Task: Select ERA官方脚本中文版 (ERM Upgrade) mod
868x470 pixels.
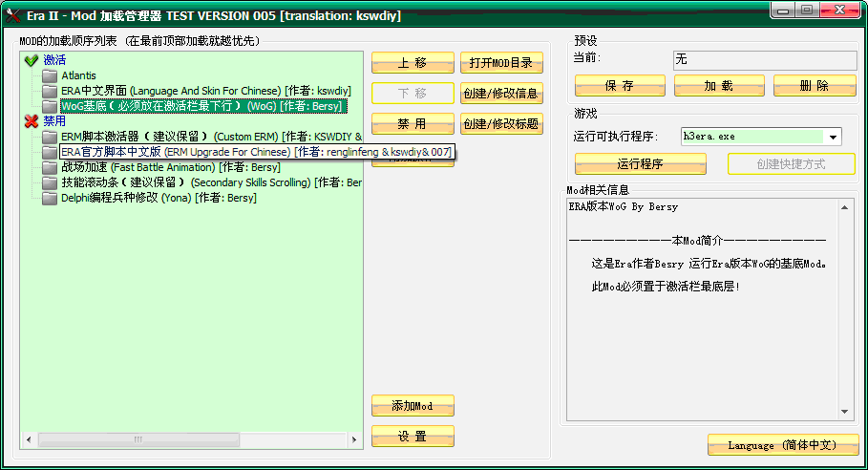Action: [x=257, y=152]
